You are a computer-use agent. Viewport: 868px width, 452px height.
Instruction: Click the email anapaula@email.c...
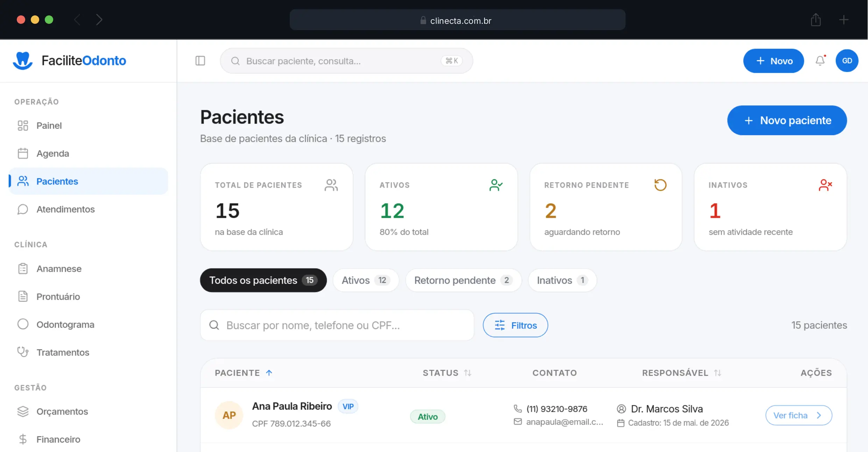point(565,422)
